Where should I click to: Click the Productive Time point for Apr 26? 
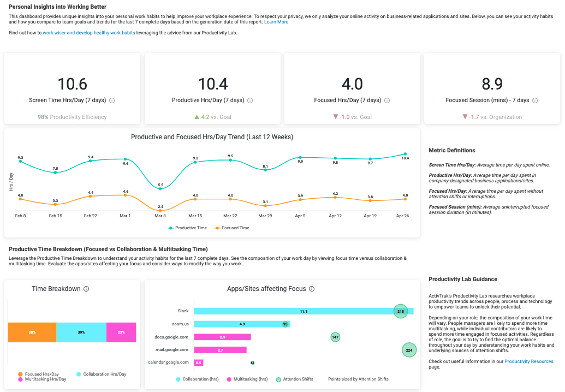[x=405, y=154]
